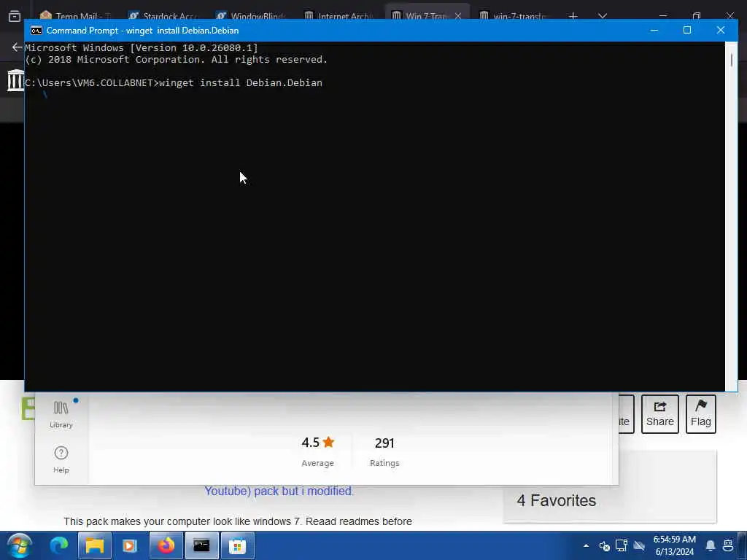Viewport: 747px width, 560px height.
Task: Open the notifications bell icon
Action: coord(710,545)
